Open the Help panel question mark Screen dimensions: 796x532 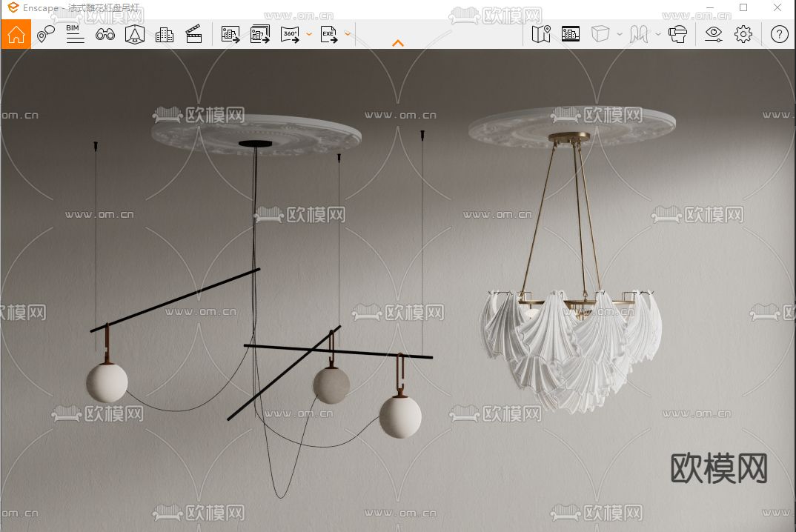tap(779, 34)
